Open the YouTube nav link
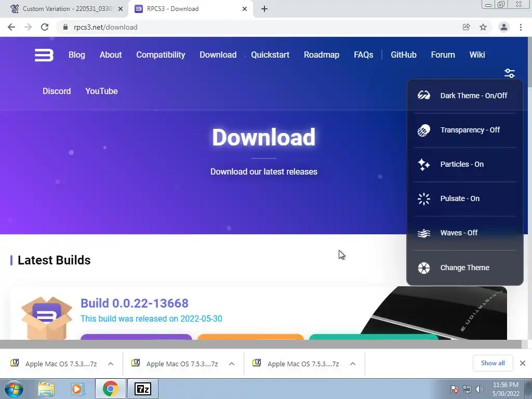Image resolution: width=532 pixels, height=399 pixels. coord(101,91)
